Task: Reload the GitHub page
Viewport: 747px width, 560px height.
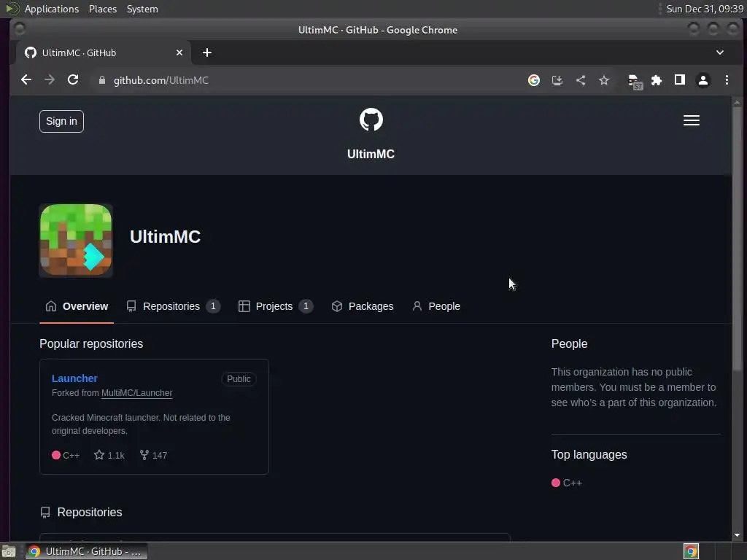Action: click(73, 80)
